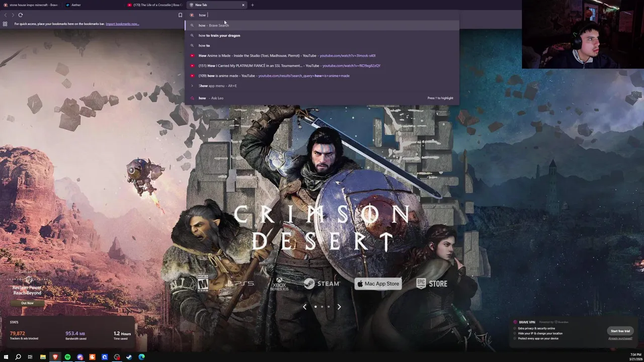644x362 pixels.
Task: Open Spotify from taskbar
Action: click(x=67, y=357)
